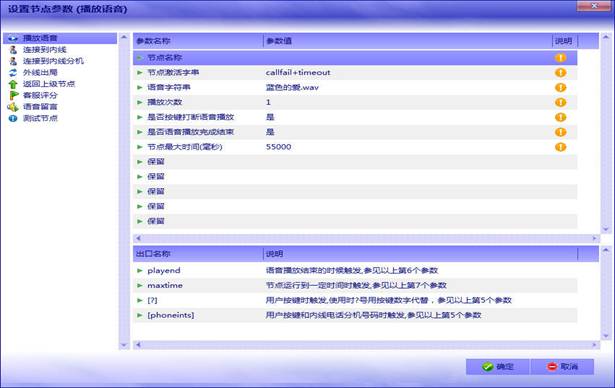Open the orange info icon for 节点激活字串

pyautogui.click(x=560, y=73)
